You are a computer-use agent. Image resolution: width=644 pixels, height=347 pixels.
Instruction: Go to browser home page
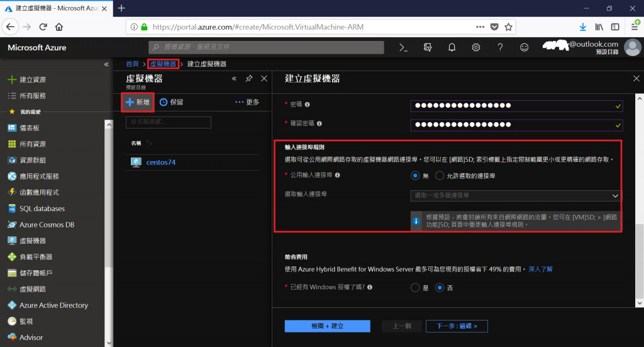pyautogui.click(x=59, y=26)
